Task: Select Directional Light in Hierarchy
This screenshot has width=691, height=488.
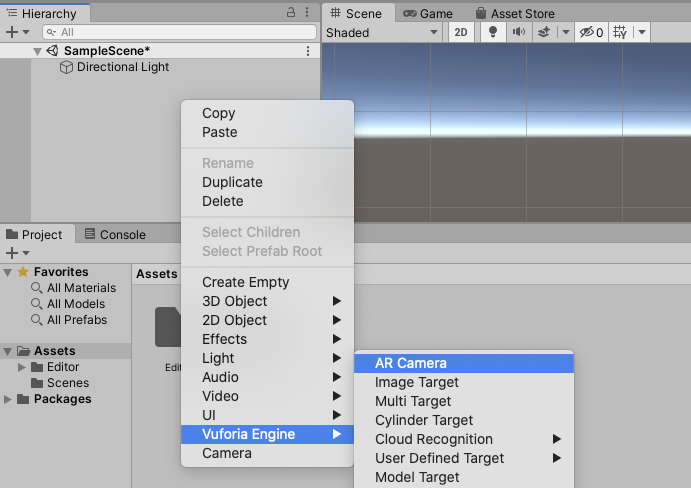Action: pyautogui.click(x=123, y=67)
